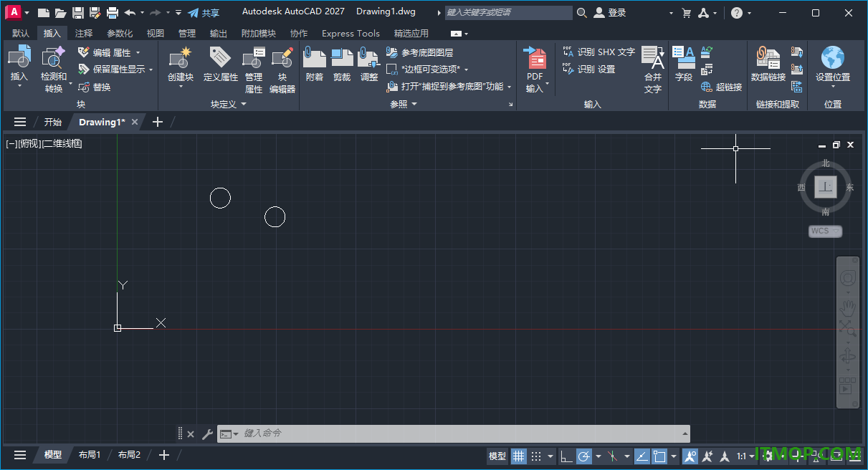Expand Retain Attribute Display (保留属性显示) dropdown

(151, 69)
